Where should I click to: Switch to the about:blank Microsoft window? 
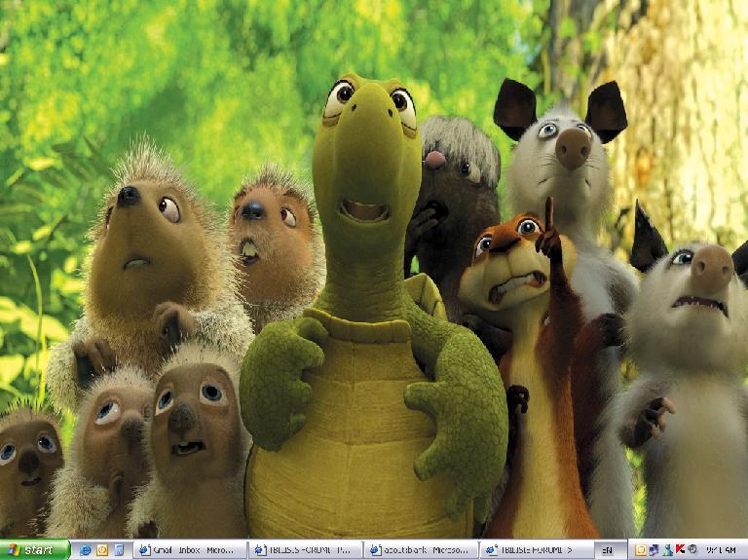[x=421, y=550]
